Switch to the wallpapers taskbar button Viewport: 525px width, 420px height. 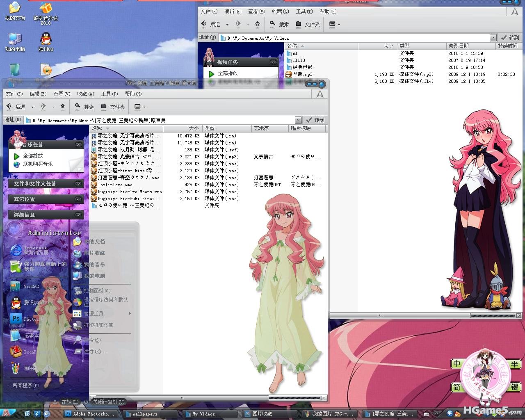(x=150, y=414)
